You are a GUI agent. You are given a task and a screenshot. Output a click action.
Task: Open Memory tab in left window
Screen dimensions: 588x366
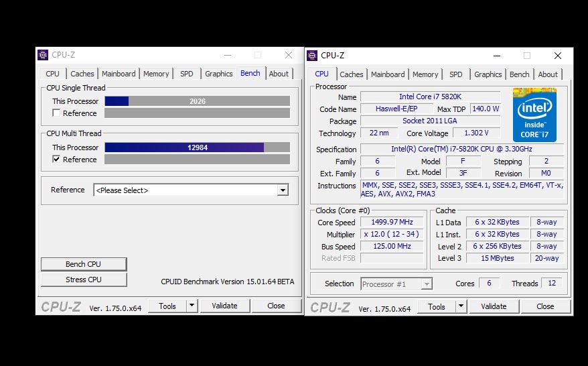tap(156, 74)
